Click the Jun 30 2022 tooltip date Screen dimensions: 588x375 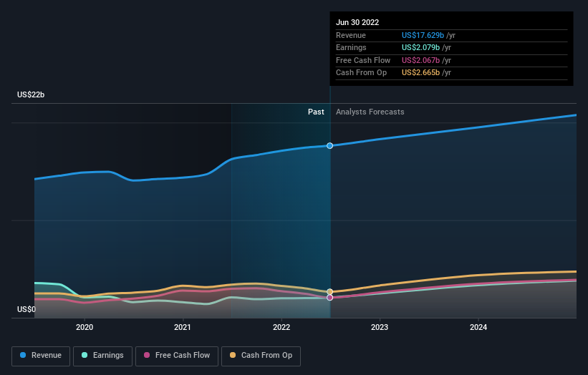(357, 22)
